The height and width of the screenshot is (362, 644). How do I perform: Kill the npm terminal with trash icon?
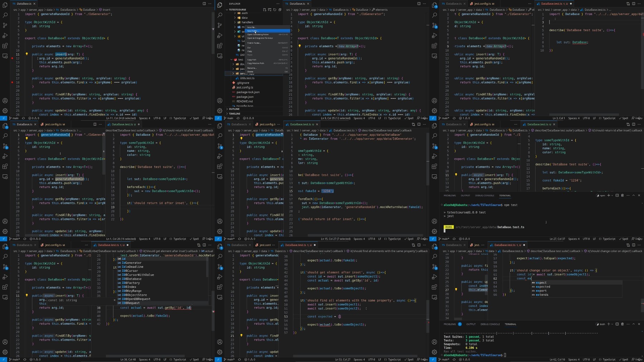coord(622,196)
